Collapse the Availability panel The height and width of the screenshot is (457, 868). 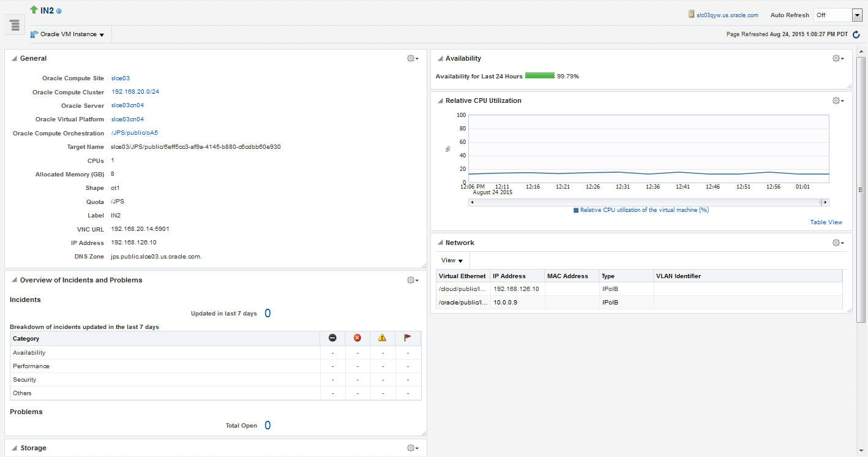440,59
